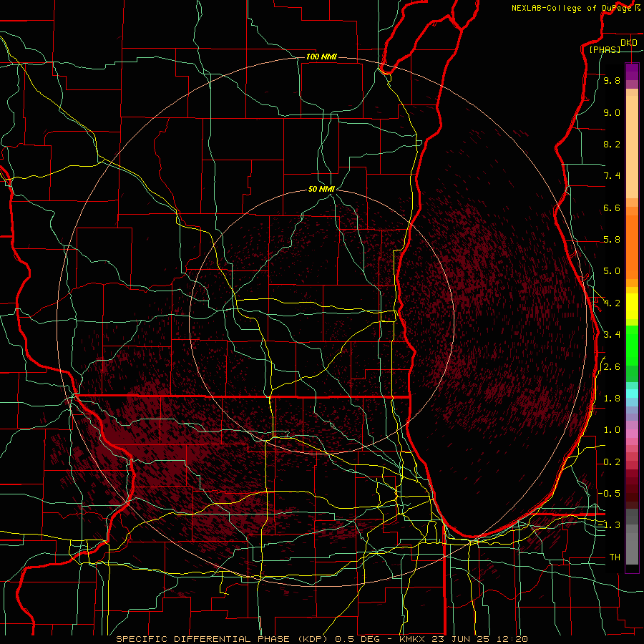Click the 4.2 value on the color scale
644x644 pixels.
[612, 303]
